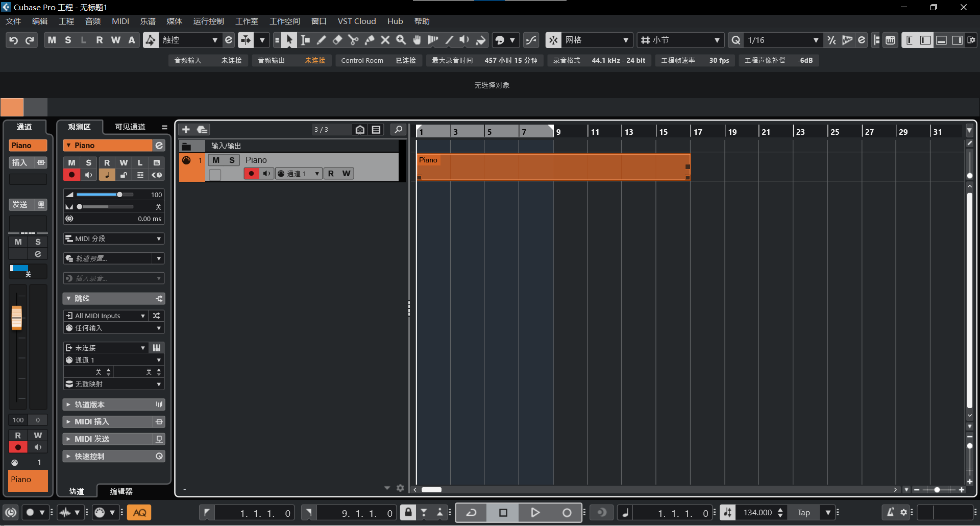980x526 pixels.
Task: Open the track list settings gear
Action: [x=400, y=488]
